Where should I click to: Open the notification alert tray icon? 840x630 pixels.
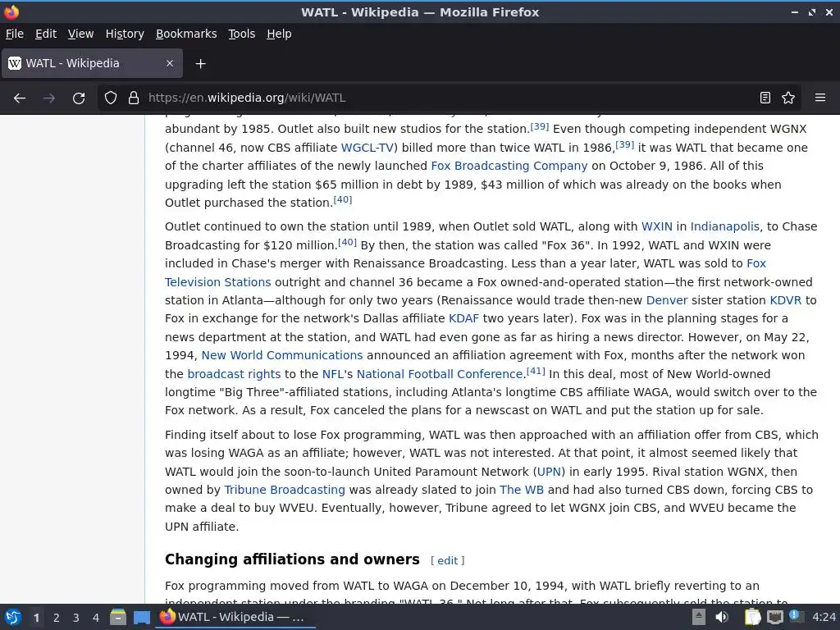pyautogui.click(x=796, y=617)
